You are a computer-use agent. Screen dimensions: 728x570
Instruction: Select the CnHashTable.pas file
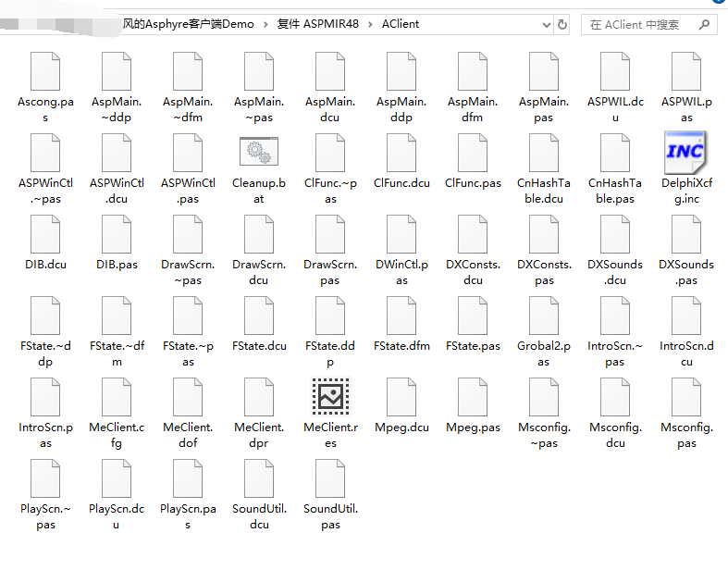[615, 153]
